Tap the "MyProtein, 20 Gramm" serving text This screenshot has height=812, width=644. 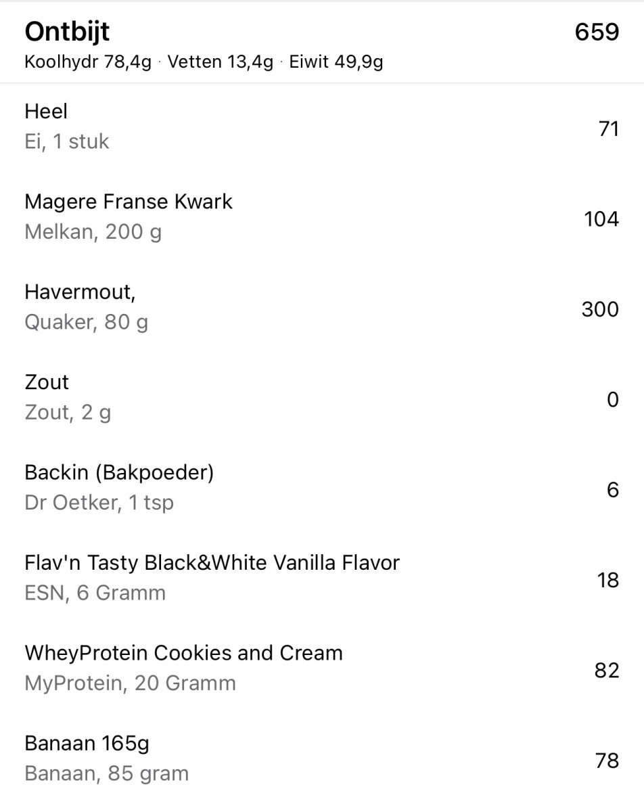[130, 683]
